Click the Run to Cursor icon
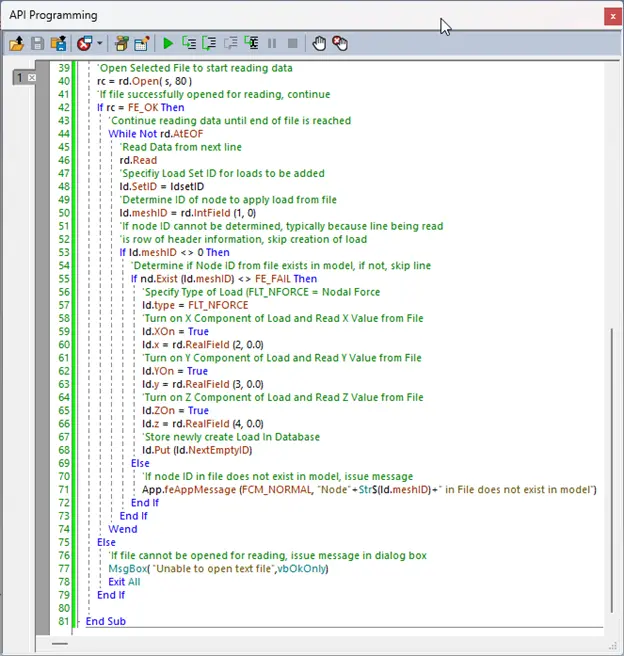624x656 pixels. pos(251,43)
